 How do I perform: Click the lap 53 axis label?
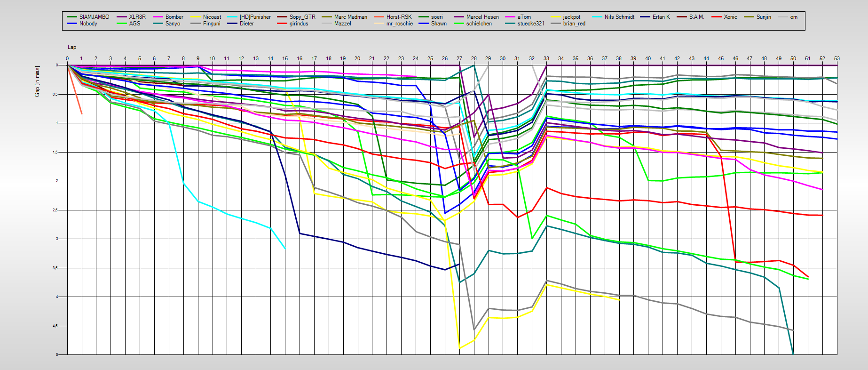836,59
